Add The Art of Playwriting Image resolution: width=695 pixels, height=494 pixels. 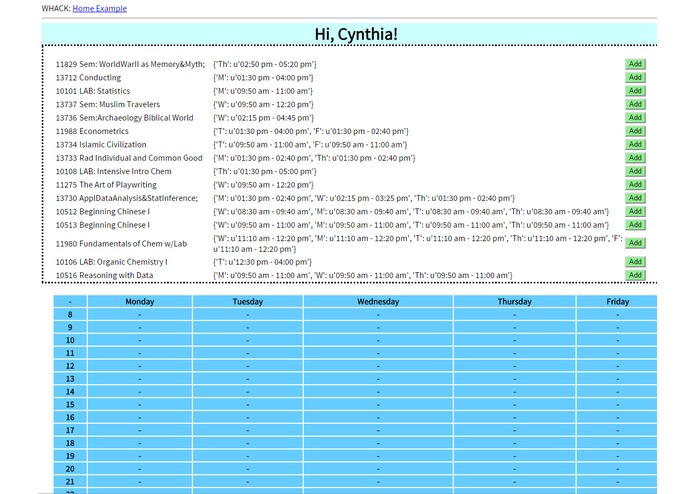click(x=635, y=184)
